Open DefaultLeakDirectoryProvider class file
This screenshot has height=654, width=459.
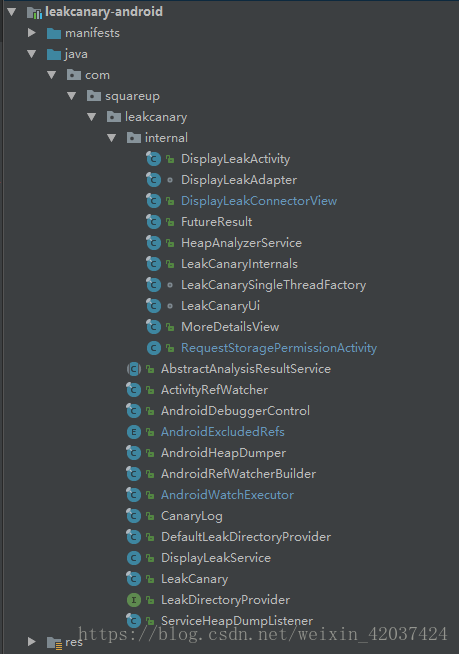[x=246, y=537]
